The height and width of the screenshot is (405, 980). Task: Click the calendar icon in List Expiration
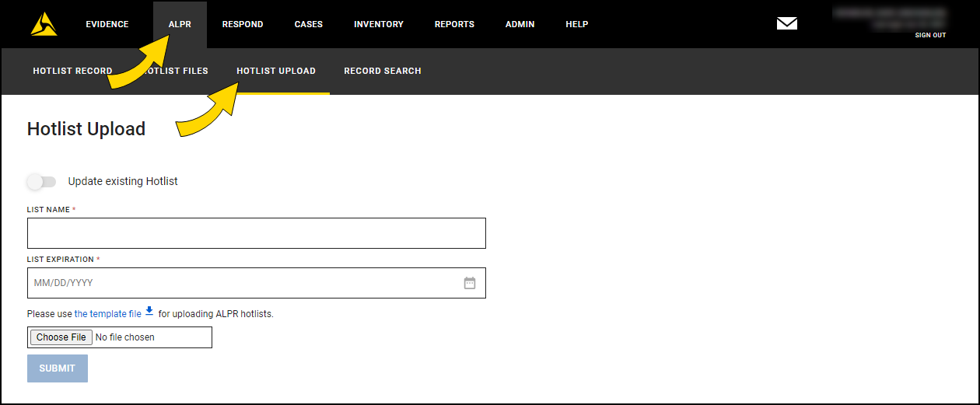tap(470, 283)
